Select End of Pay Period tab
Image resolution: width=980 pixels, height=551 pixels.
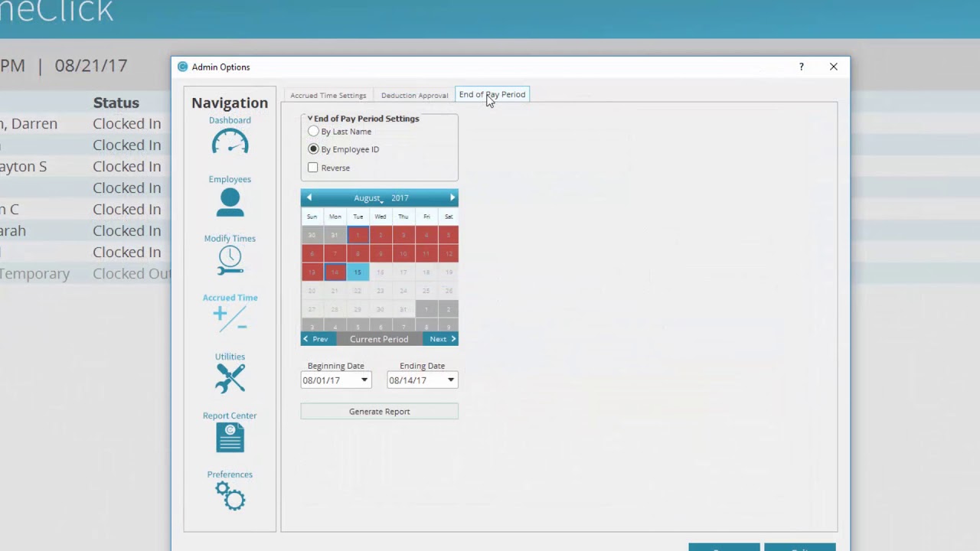pyautogui.click(x=492, y=94)
